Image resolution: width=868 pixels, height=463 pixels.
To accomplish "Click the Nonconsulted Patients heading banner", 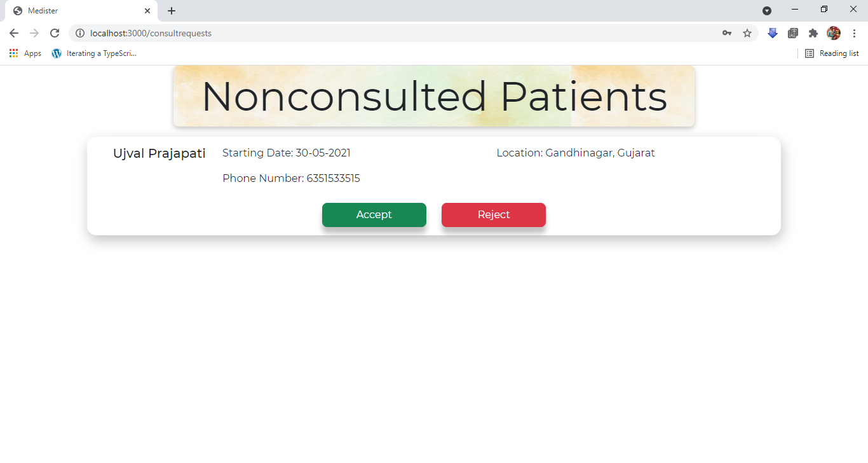I will pyautogui.click(x=434, y=96).
